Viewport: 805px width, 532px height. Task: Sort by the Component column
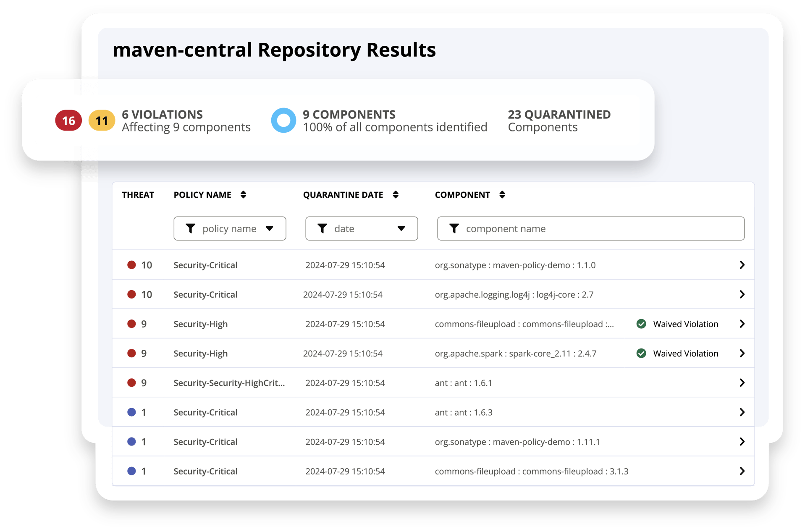[x=502, y=194]
